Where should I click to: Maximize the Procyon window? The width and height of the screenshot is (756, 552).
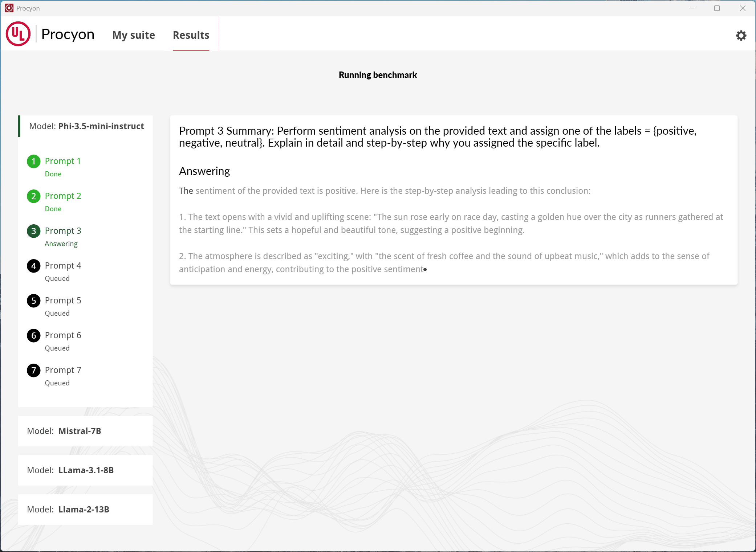pyautogui.click(x=717, y=8)
